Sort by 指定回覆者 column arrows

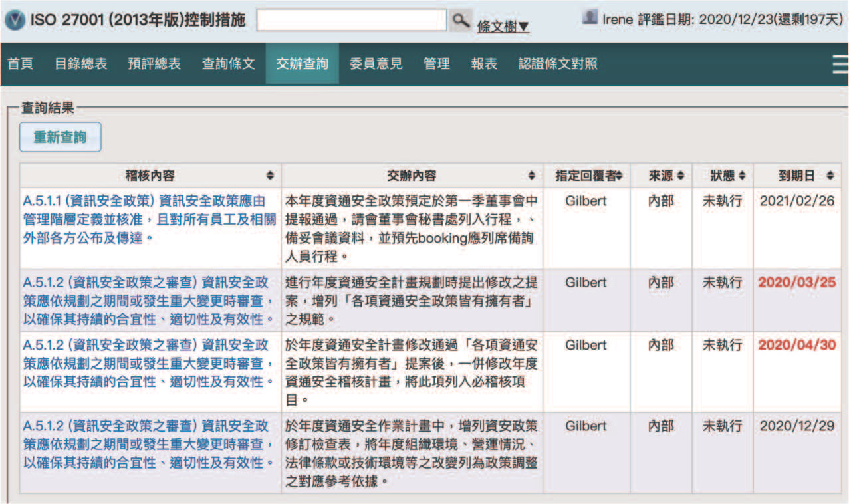coord(619,176)
